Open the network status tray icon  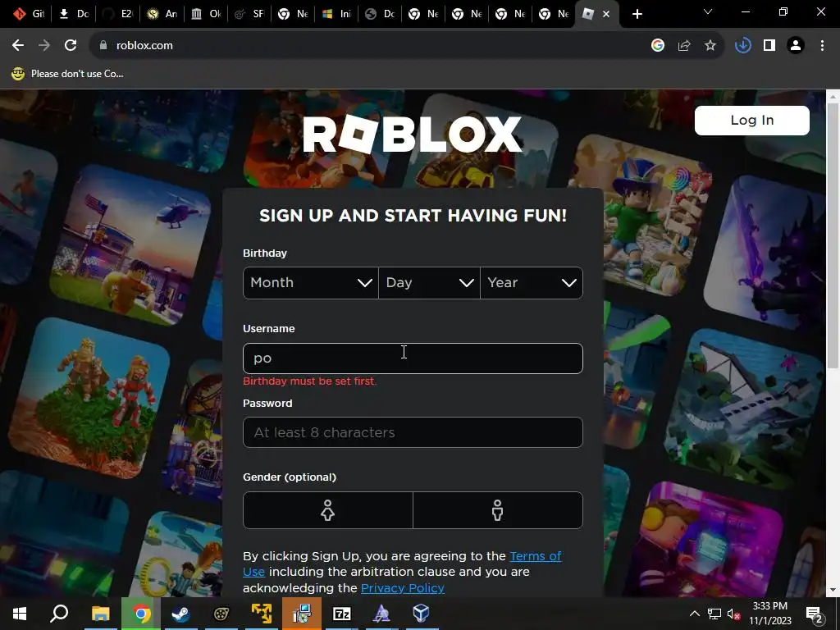(714, 614)
